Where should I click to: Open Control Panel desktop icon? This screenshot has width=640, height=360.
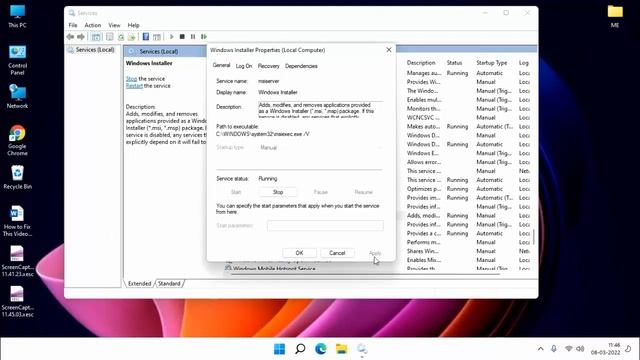17,60
